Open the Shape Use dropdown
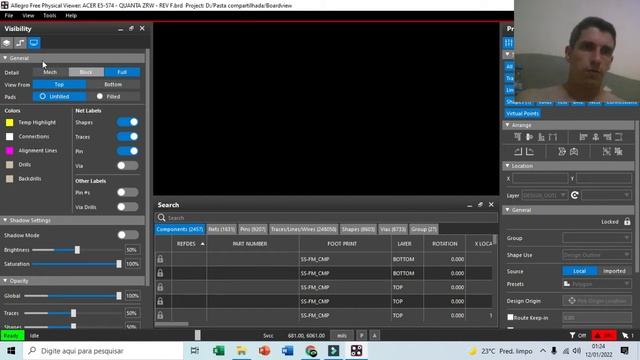The width and height of the screenshot is (640, 360). [x=597, y=255]
